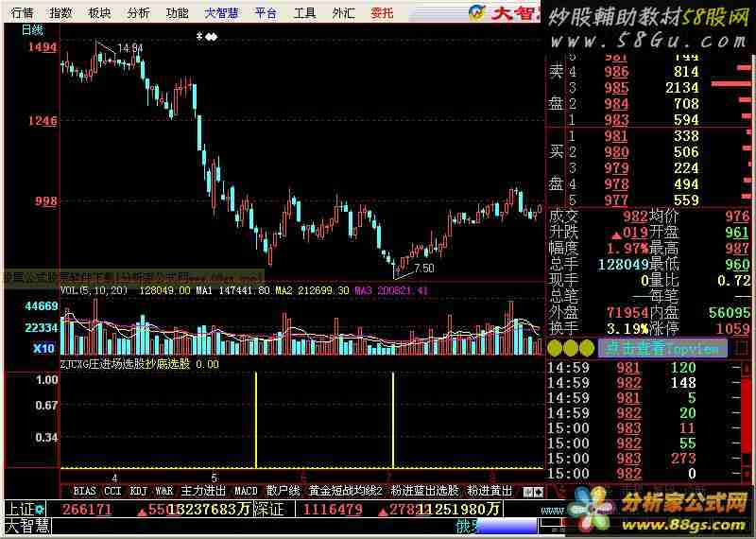Screen dimensions: 756x539
Task: Click the right tab-scroll button after 粉进黄出
Action: tap(539, 492)
